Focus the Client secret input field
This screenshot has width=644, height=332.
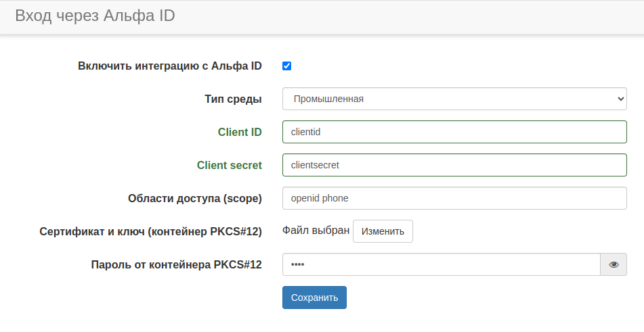tap(454, 165)
